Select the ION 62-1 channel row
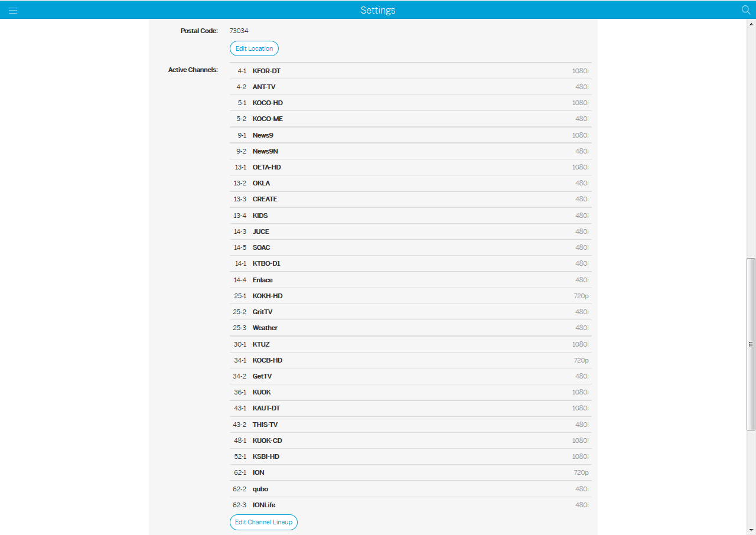 point(410,472)
